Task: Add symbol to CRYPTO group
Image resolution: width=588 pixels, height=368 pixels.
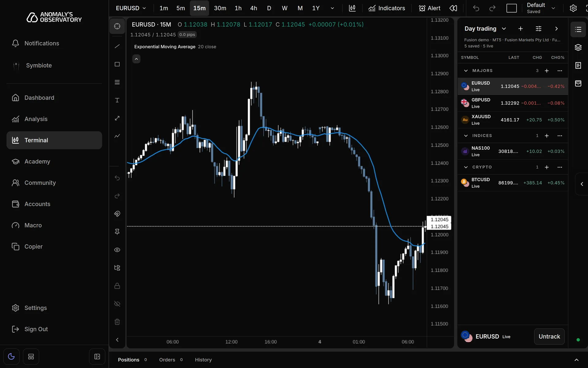Action: pos(547,167)
